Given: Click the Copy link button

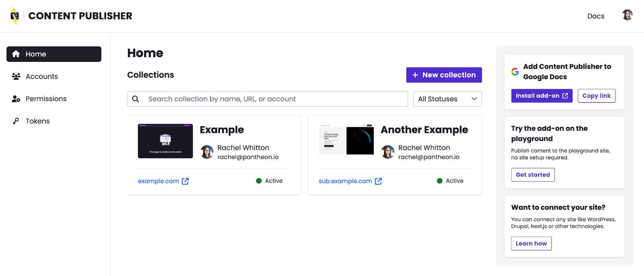Looking at the screenshot, I should pyautogui.click(x=596, y=96).
